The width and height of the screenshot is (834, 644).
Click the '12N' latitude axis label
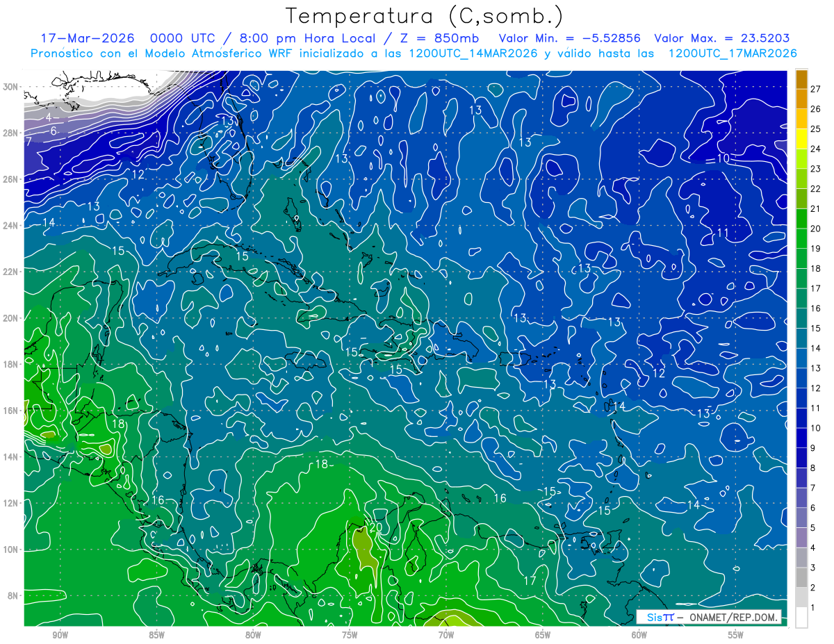point(11,502)
